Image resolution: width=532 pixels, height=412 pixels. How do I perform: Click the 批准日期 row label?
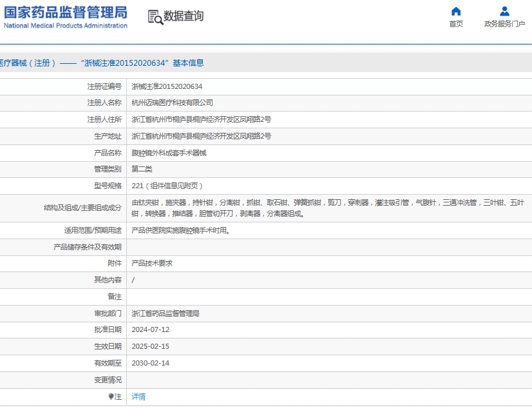(108, 329)
